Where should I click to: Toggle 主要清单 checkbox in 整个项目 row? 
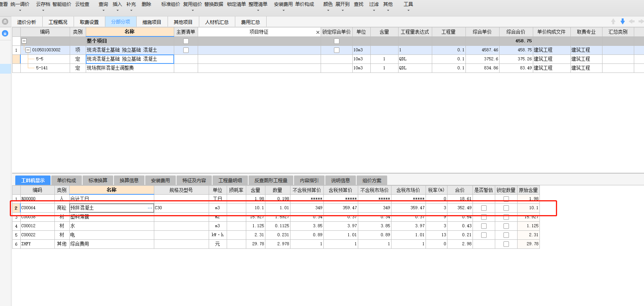pos(186,41)
